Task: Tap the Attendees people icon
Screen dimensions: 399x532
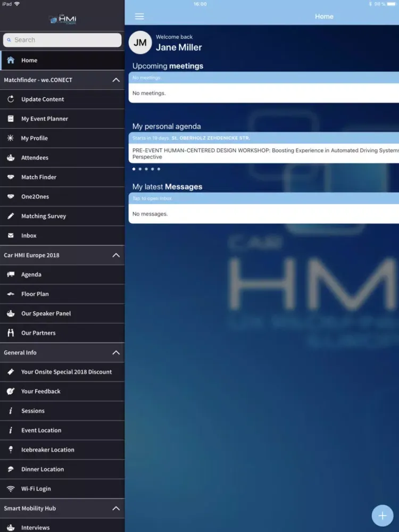Action: [11, 157]
